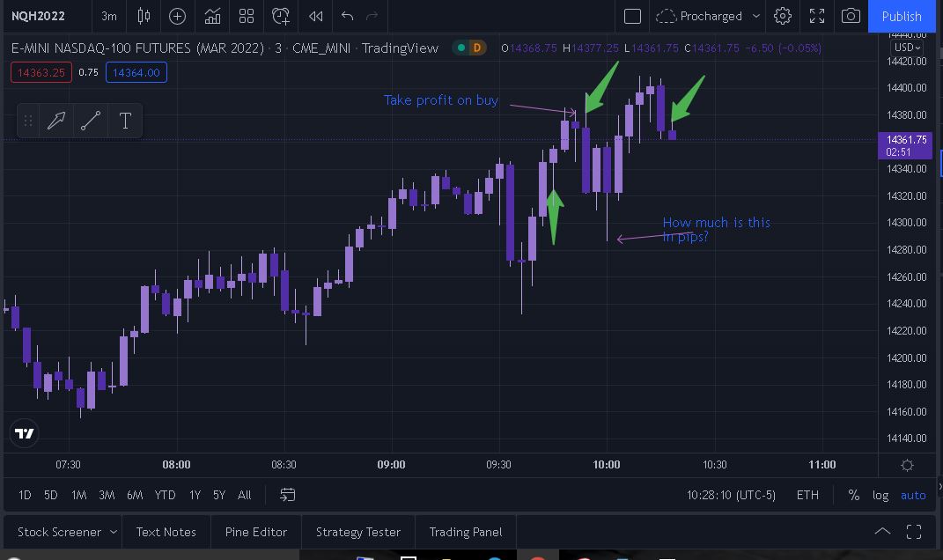Expand the Stock Screener dropdown arrow
The width and height of the screenshot is (943, 560).
pos(113,533)
